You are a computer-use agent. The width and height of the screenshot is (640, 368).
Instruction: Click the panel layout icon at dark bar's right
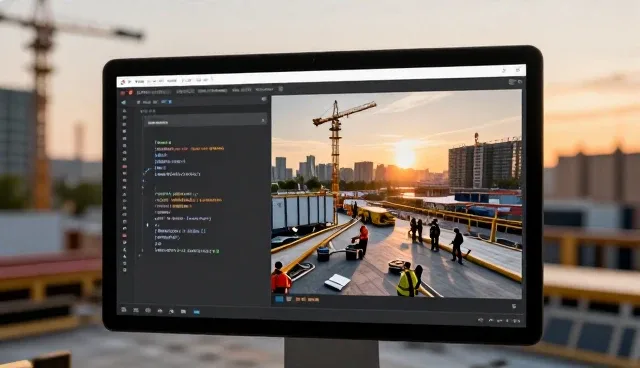click(512, 82)
